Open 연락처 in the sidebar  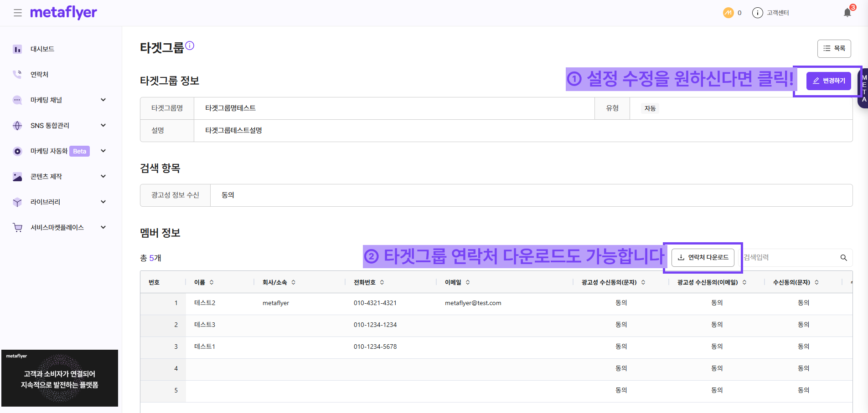point(39,75)
